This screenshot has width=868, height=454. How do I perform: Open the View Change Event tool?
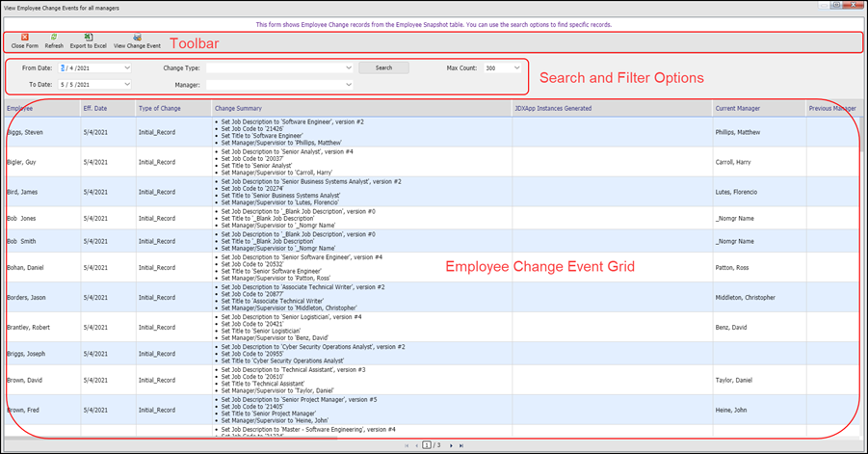(136, 38)
